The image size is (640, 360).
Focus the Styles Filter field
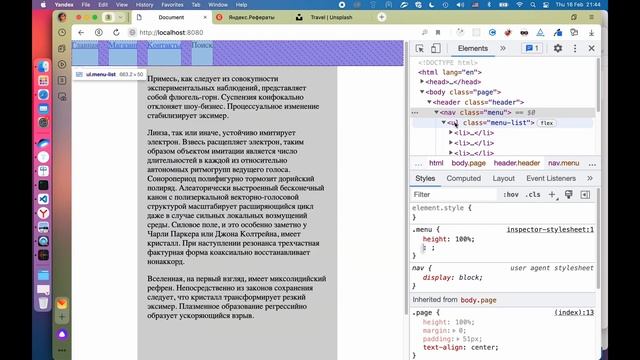click(454, 194)
